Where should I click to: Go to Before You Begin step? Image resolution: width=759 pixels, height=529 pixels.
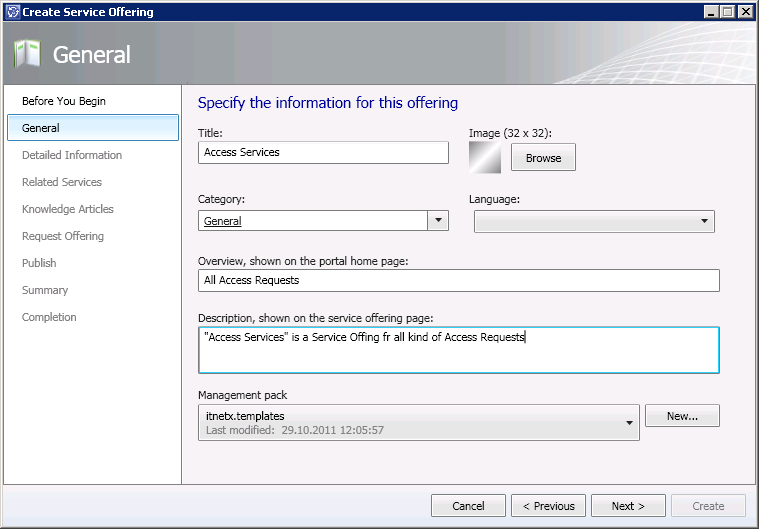click(64, 101)
